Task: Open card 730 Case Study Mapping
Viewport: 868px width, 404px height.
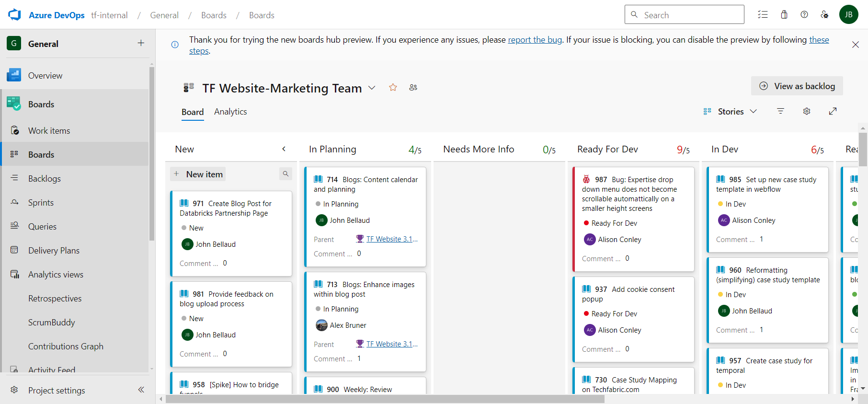Action: pyautogui.click(x=629, y=384)
